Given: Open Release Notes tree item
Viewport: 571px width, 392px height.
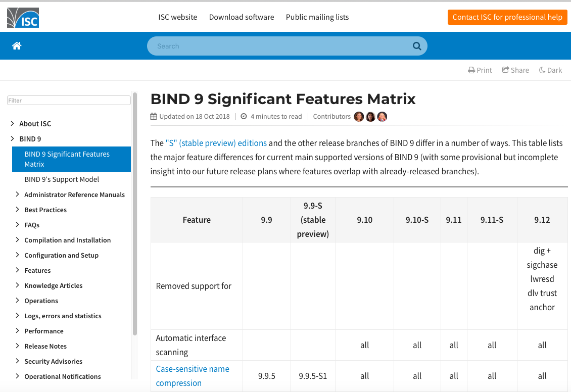Looking at the screenshot, I should (45, 346).
